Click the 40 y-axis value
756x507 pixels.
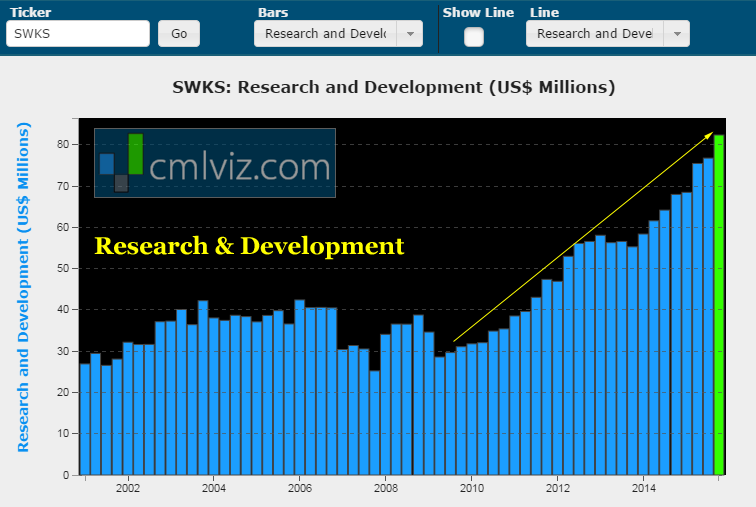pyautogui.click(x=63, y=309)
